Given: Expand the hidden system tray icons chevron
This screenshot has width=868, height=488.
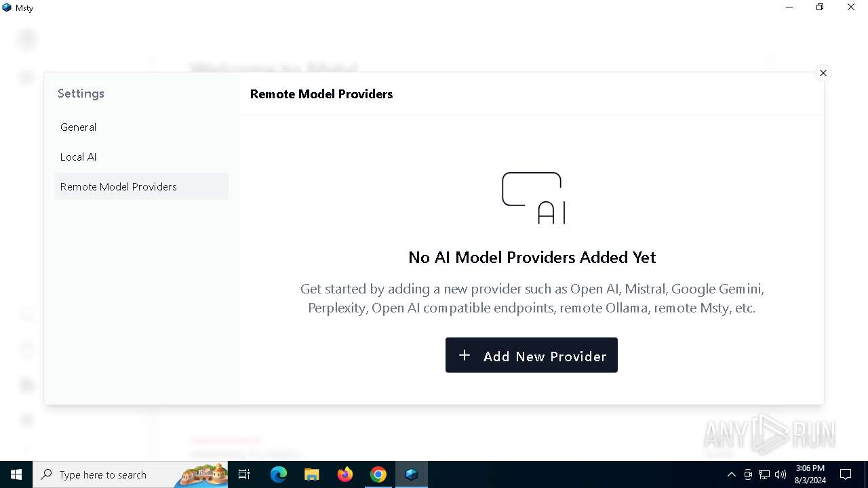Looking at the screenshot, I should (x=731, y=474).
